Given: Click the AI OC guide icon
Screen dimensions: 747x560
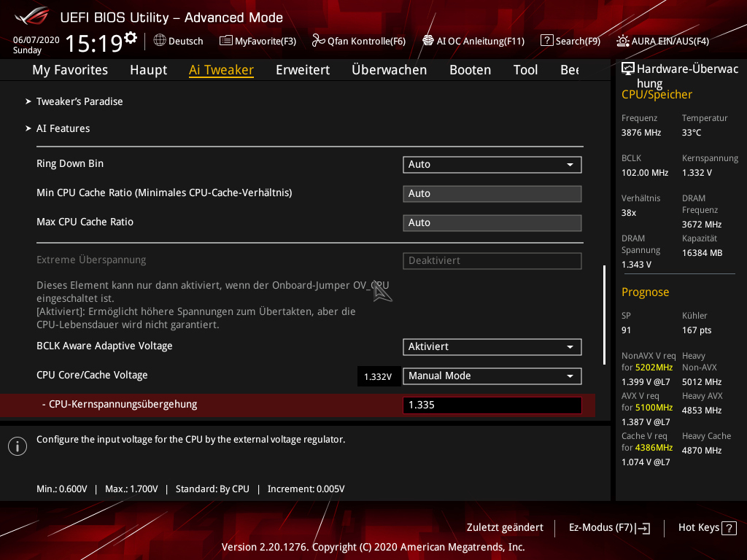Looking at the screenshot, I should (427, 41).
